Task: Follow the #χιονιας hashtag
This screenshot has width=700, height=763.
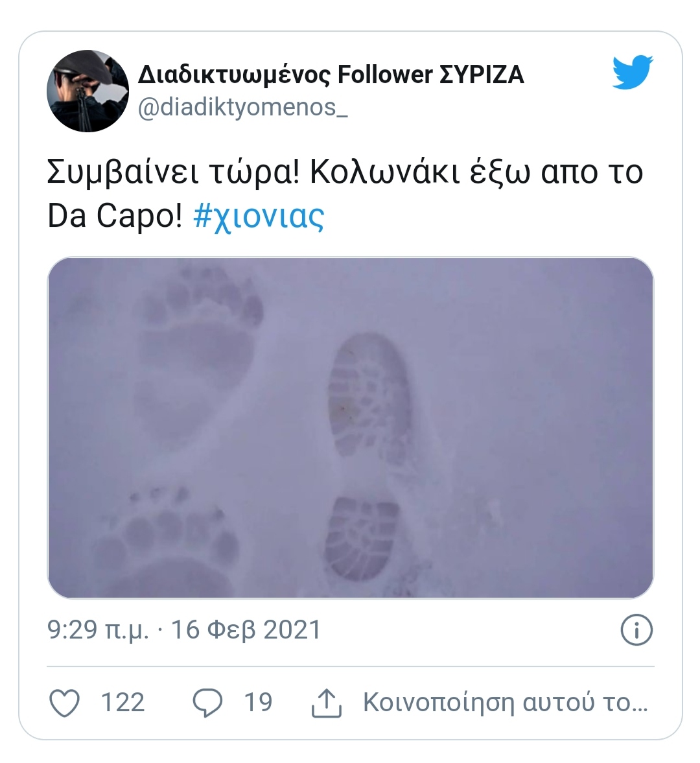Action: click(259, 216)
